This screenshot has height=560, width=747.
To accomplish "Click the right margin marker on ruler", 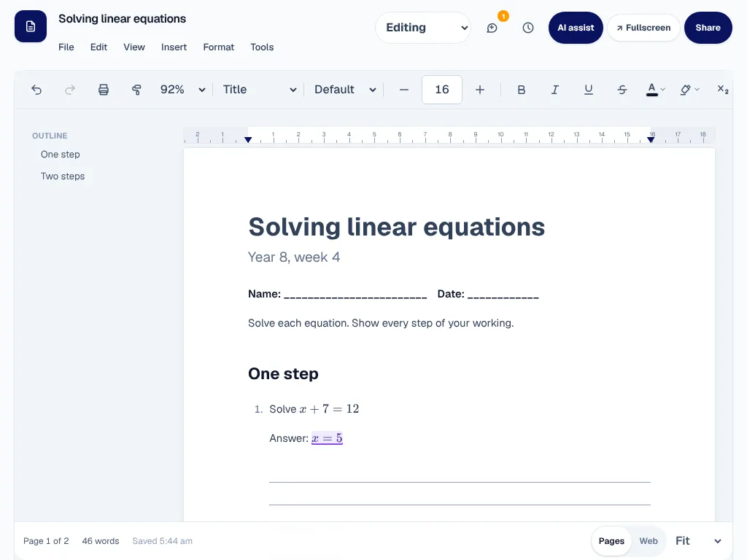I will [x=651, y=139].
